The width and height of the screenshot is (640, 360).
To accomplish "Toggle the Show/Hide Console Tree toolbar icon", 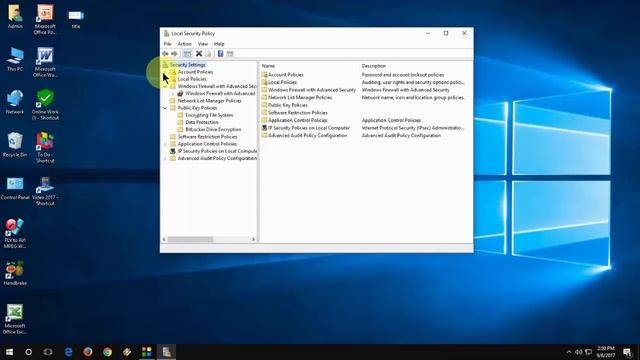I will point(187,54).
